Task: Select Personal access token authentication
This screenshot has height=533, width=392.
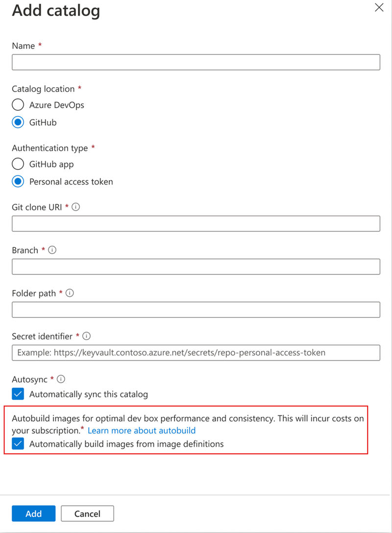Action: point(18,181)
